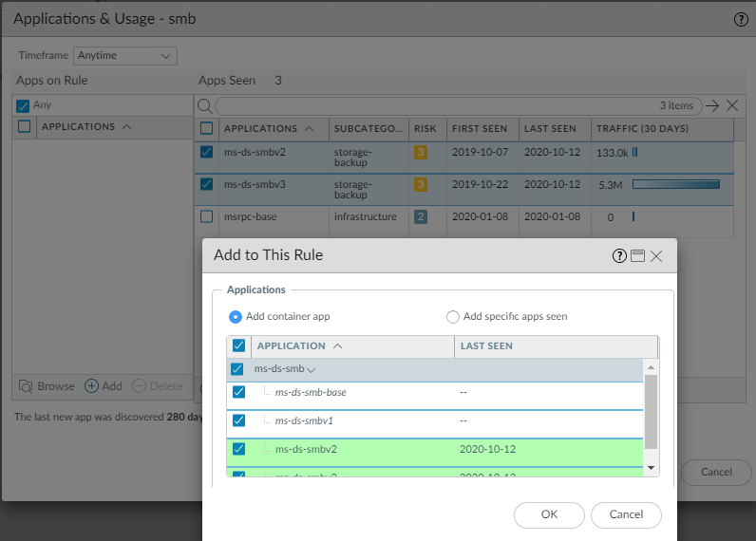Click the dialog list scrollbar down arrow

coord(651,468)
